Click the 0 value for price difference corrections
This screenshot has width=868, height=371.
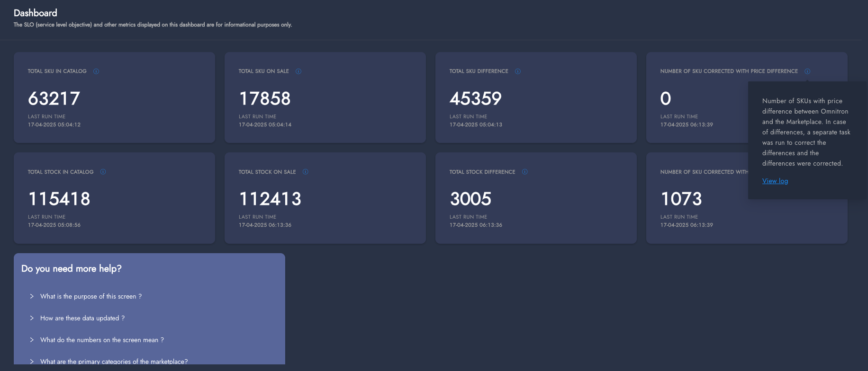666,98
